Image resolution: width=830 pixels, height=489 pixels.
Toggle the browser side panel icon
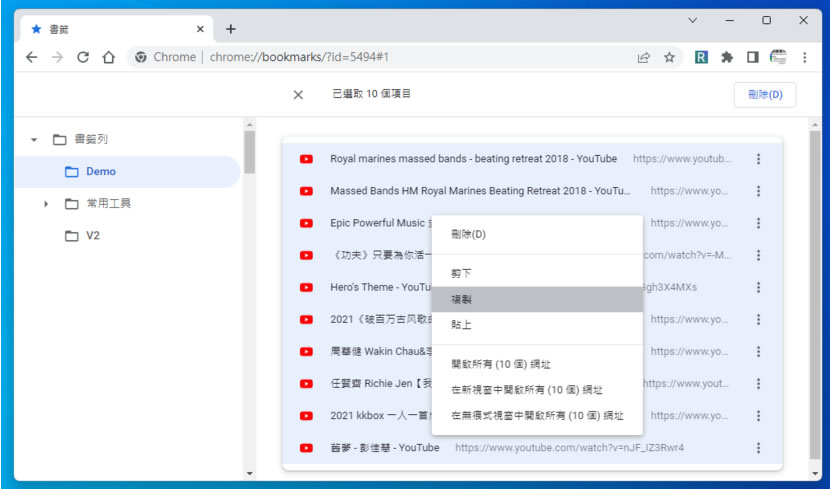tap(753, 57)
